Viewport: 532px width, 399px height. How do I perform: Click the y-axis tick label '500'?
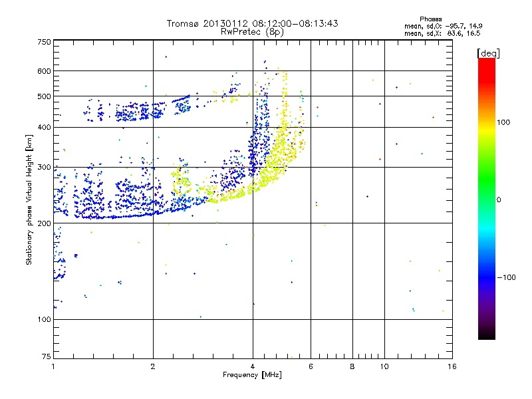click(44, 96)
